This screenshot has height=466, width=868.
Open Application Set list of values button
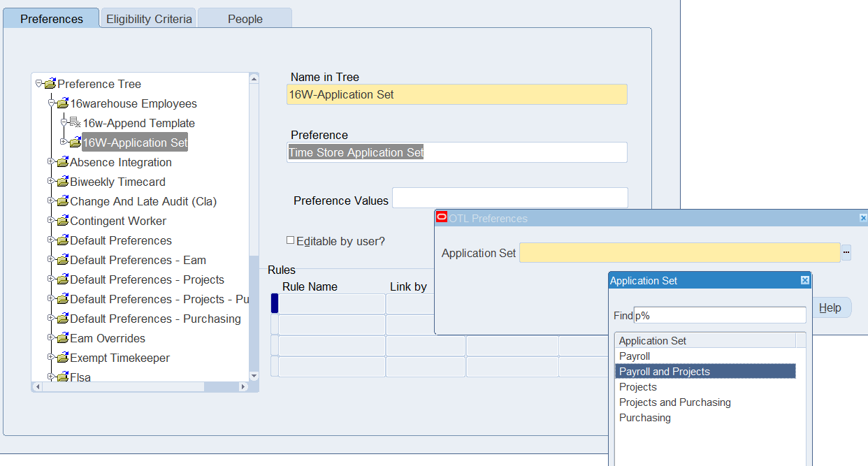click(846, 253)
